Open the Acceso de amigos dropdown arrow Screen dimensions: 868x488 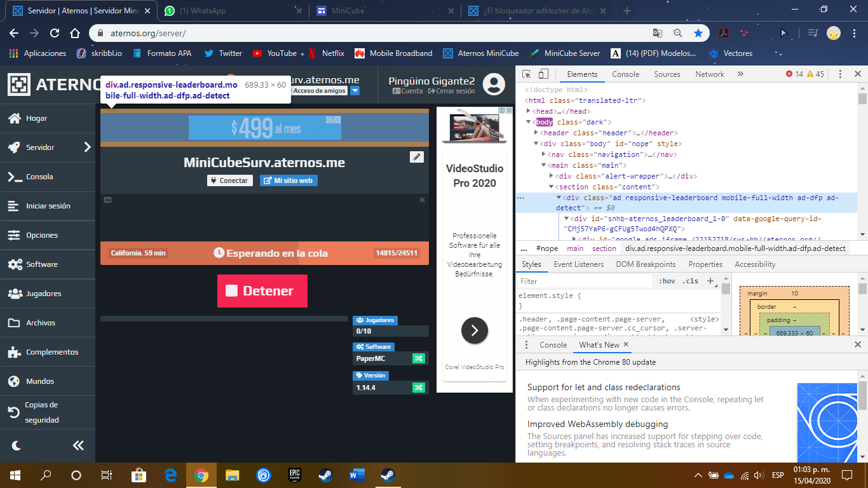[355, 91]
